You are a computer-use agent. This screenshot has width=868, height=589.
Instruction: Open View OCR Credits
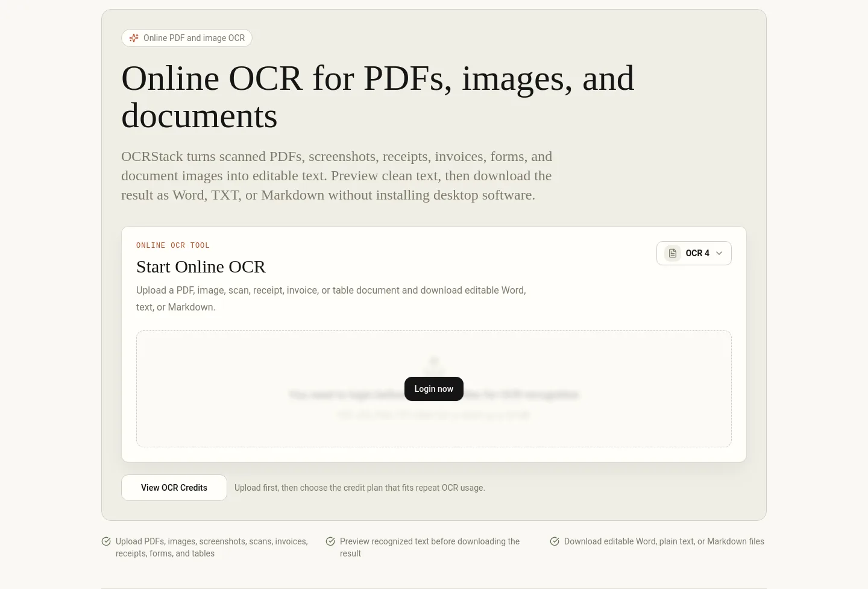click(174, 488)
